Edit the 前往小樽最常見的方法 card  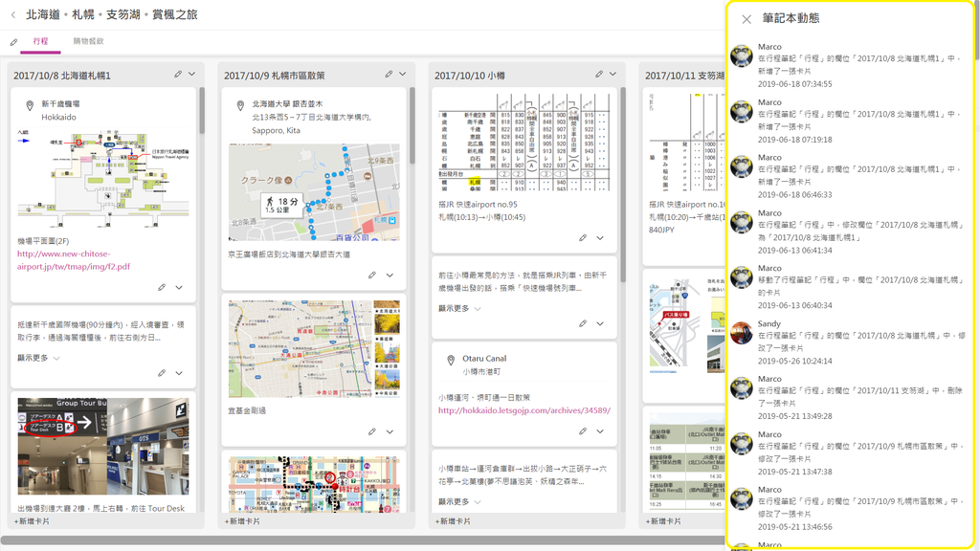[583, 323]
